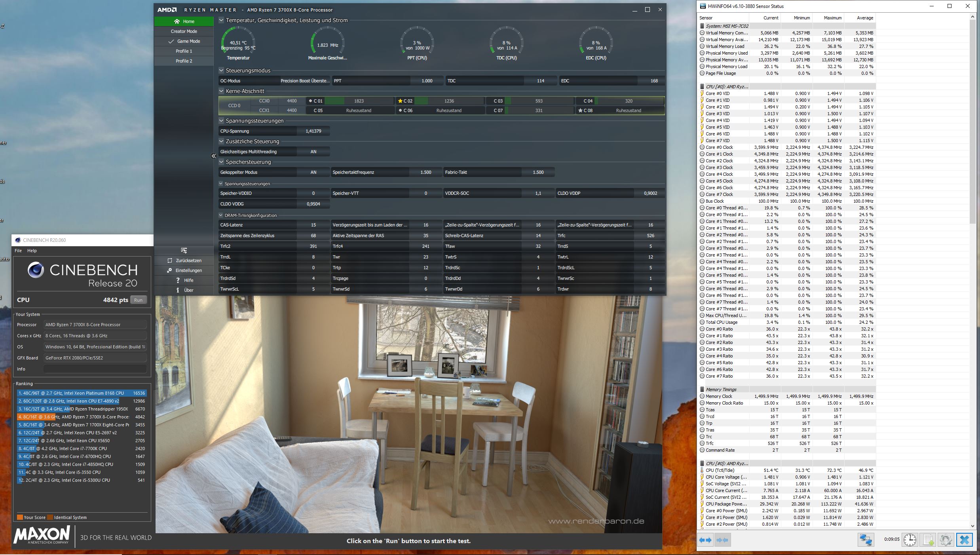Open HWiNFO remote network monitoring icon
This screenshot has height=555, width=980.
pyautogui.click(x=866, y=540)
